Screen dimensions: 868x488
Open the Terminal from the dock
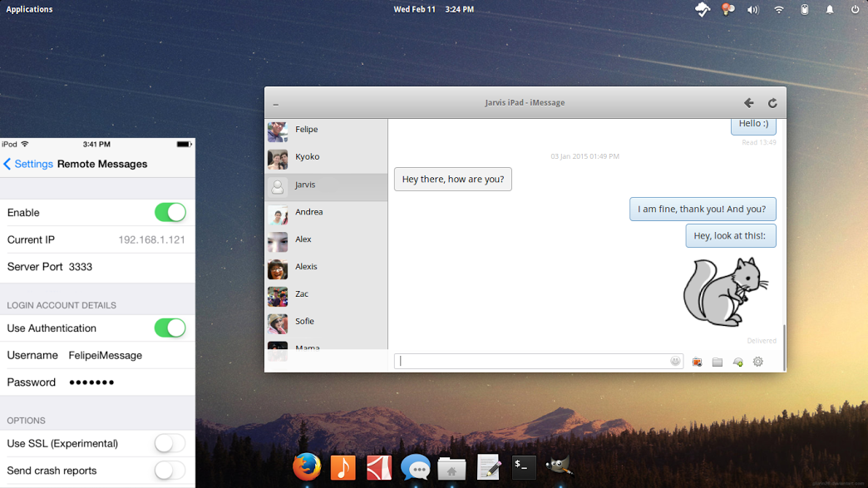524,467
